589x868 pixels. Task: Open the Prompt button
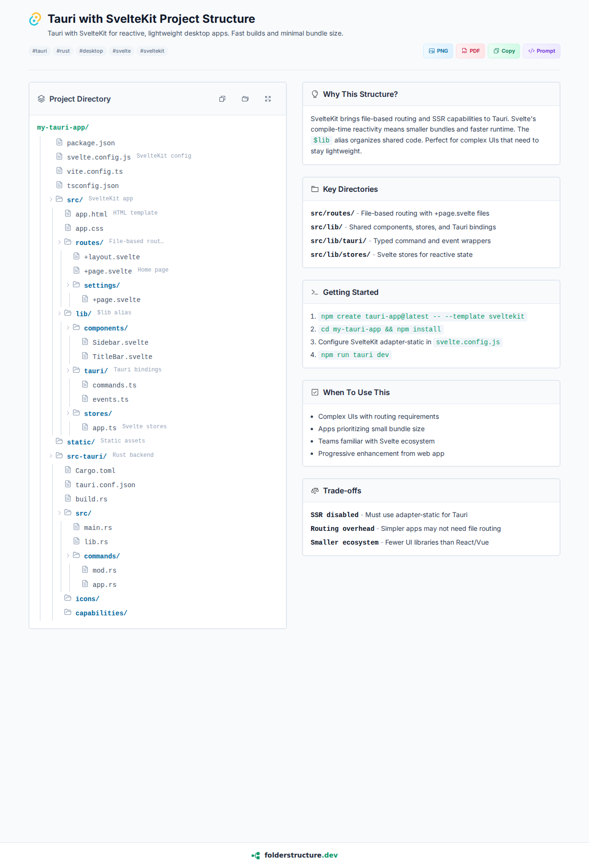[541, 51]
